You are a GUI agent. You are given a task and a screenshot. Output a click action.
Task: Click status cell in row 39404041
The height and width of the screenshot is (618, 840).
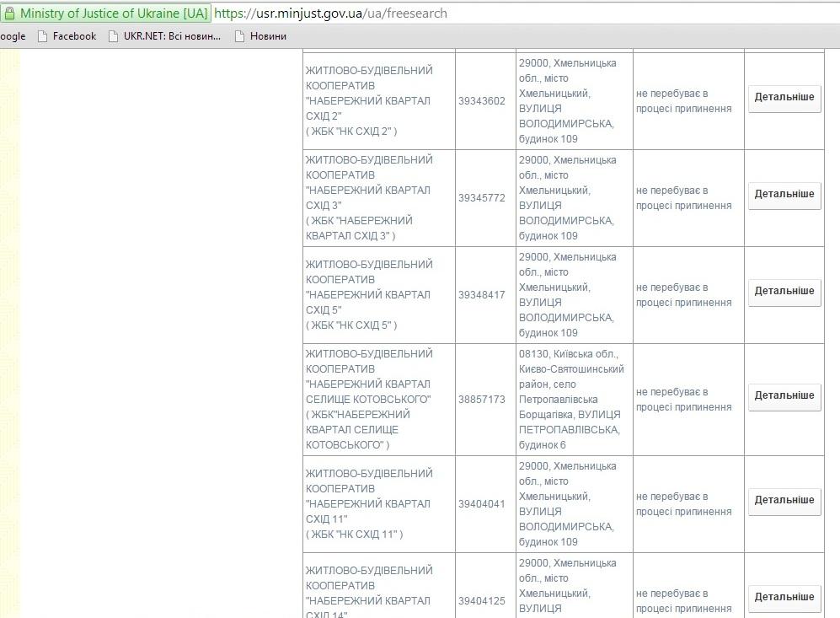point(688,504)
